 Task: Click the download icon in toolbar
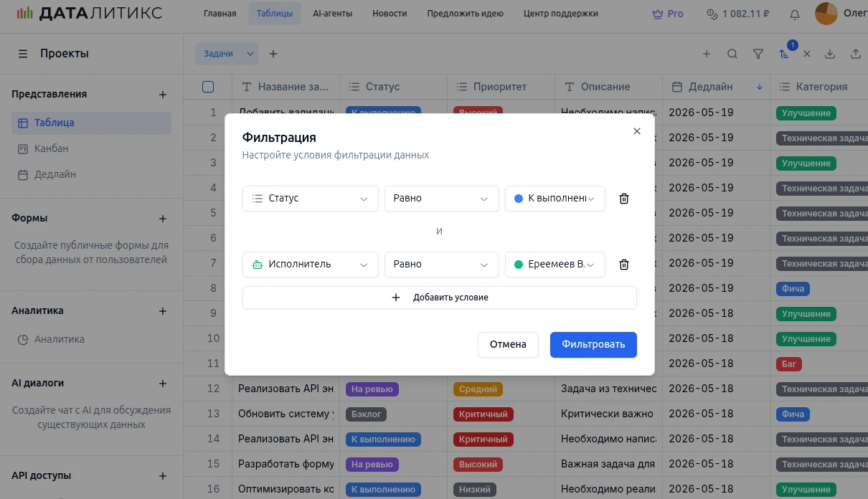coord(830,54)
